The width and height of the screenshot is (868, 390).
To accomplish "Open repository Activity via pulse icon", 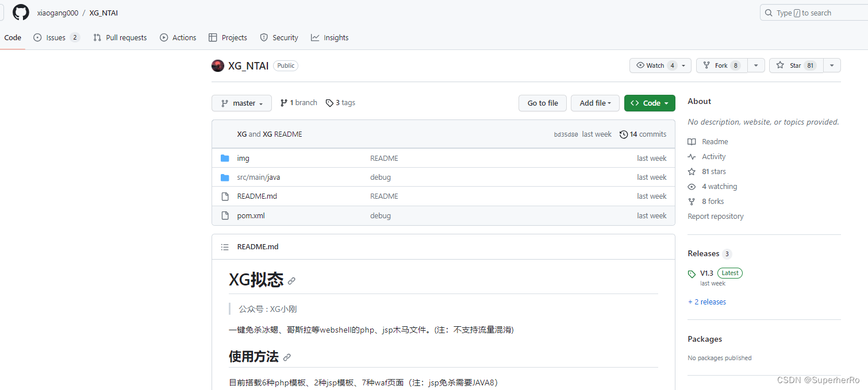I will coord(692,156).
